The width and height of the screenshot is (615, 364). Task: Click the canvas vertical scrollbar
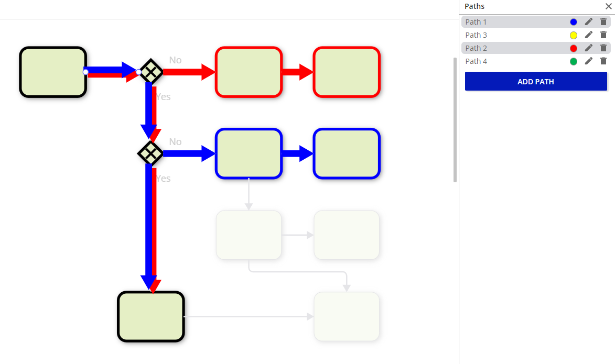[x=455, y=119]
